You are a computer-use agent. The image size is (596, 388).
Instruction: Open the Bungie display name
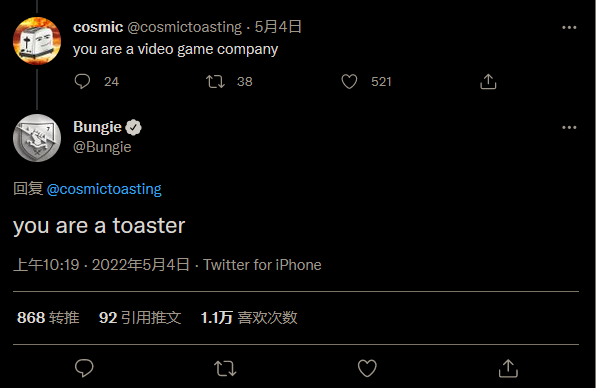[x=97, y=127]
